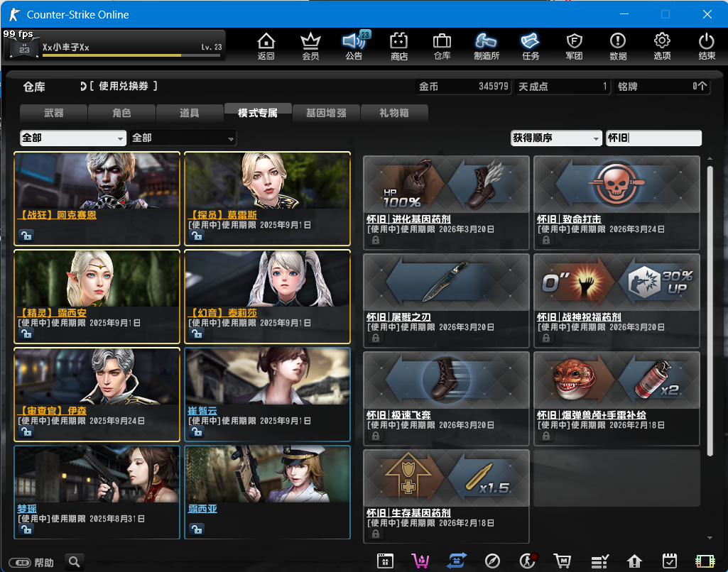Open the 怀旧|战神祝福药剂 item link
The width and height of the screenshot is (728, 572).
(x=579, y=317)
